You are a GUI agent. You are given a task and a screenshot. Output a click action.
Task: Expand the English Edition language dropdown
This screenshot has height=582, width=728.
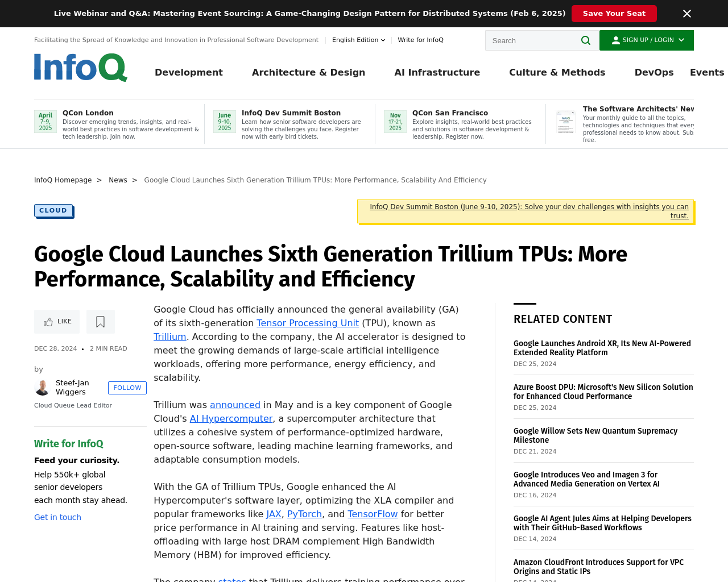tap(358, 40)
